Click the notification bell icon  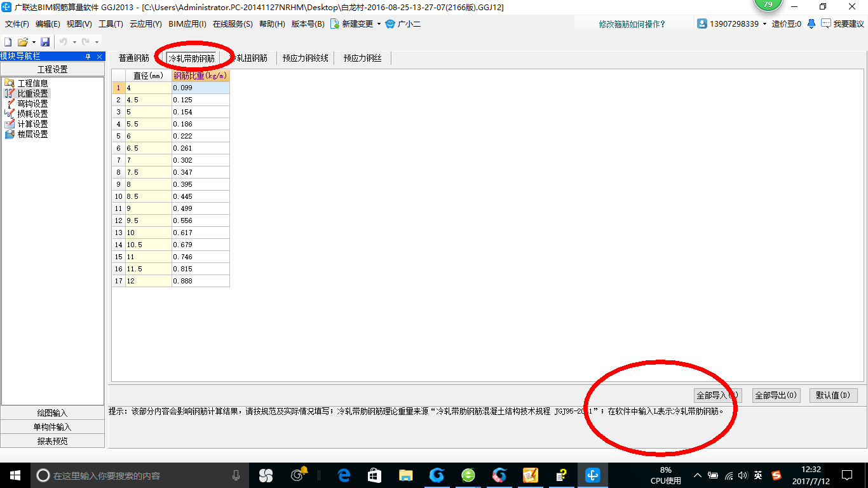tap(811, 24)
